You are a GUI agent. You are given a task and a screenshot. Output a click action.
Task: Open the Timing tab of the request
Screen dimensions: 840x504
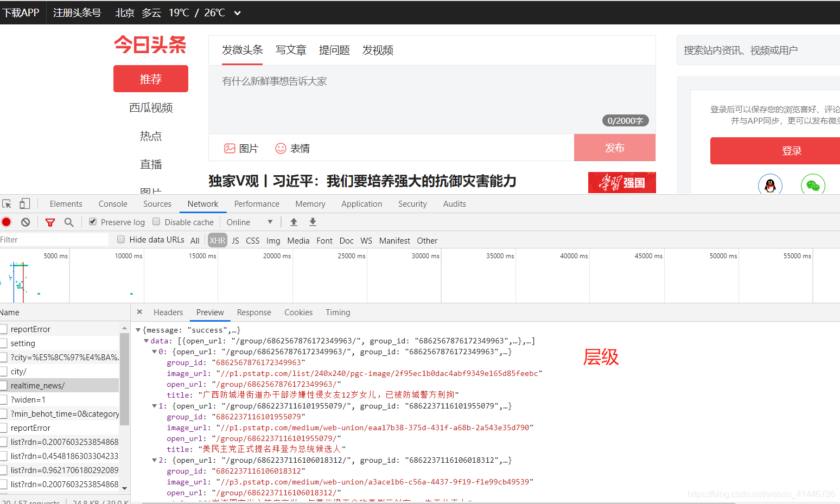click(x=338, y=312)
